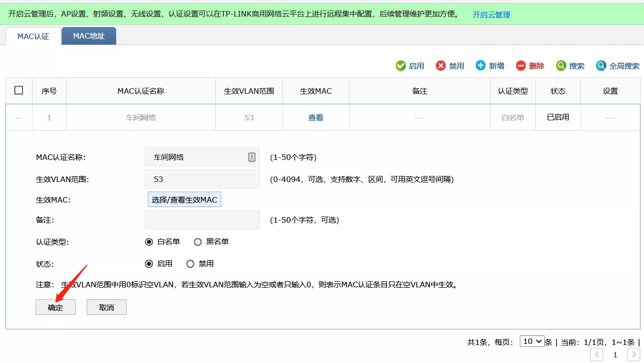Screen dimensions: 644x363
Task: Click the red 删除 delete icon
Action: tap(521, 66)
